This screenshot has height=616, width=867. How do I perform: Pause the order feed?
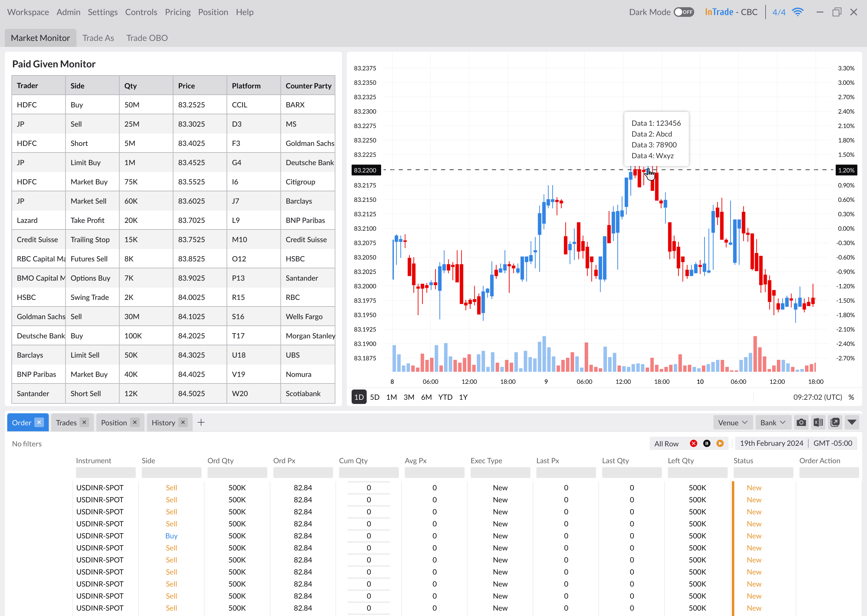pos(707,443)
